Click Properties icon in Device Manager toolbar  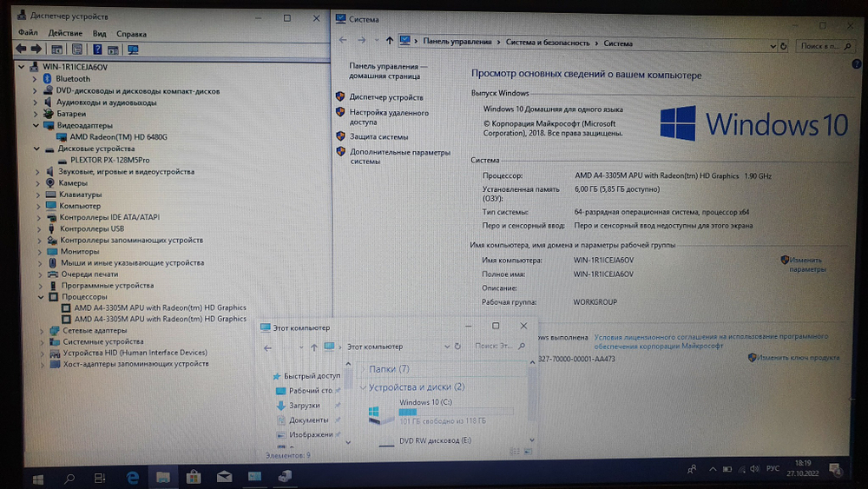coord(77,50)
